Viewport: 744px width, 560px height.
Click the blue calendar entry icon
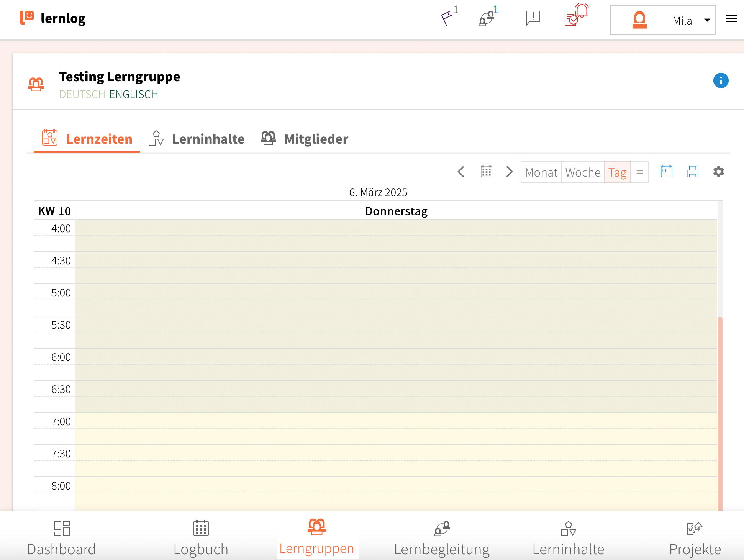[x=667, y=172]
